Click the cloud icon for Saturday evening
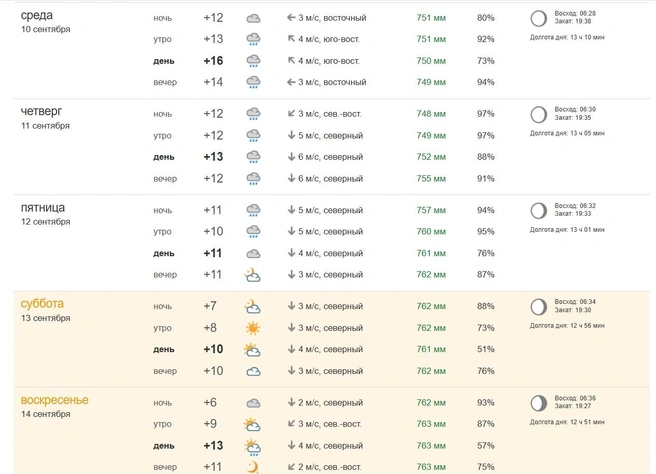The image size is (656, 474). click(x=253, y=372)
